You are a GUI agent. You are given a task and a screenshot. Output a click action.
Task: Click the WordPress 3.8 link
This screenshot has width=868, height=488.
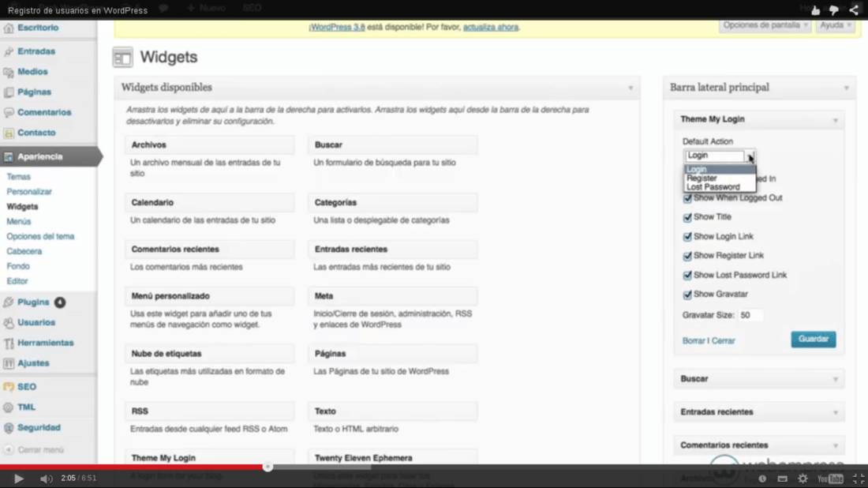click(x=337, y=27)
